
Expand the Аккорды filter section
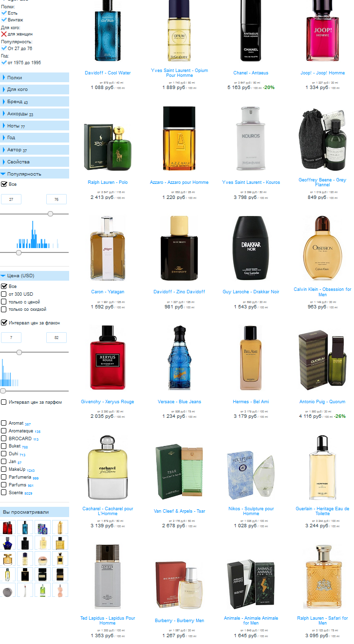[35, 114]
